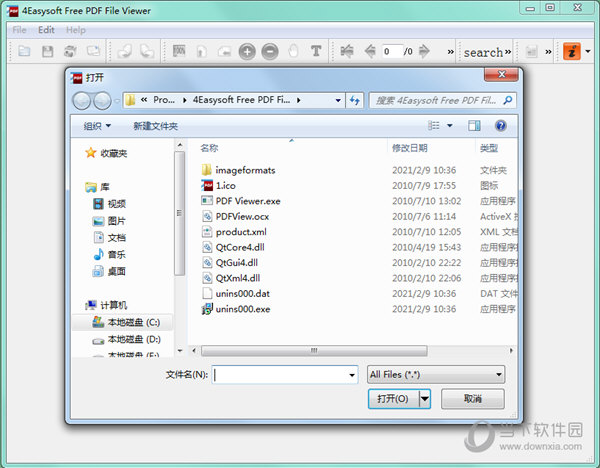Expand the 组织 dropdown
This screenshot has height=468, width=600.
click(97, 126)
